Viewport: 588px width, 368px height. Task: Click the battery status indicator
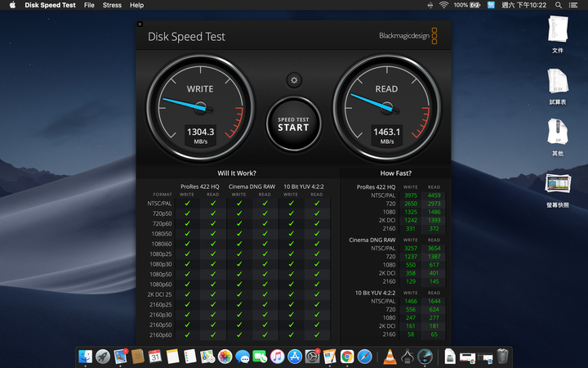(467, 5)
